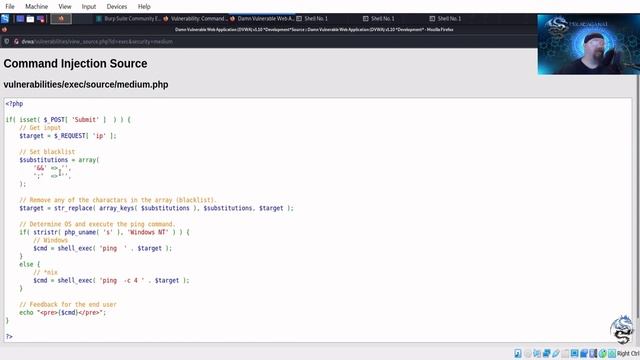Screen dimensions: 640x360
Task: Click the // Get input comment
Action: 40,128
